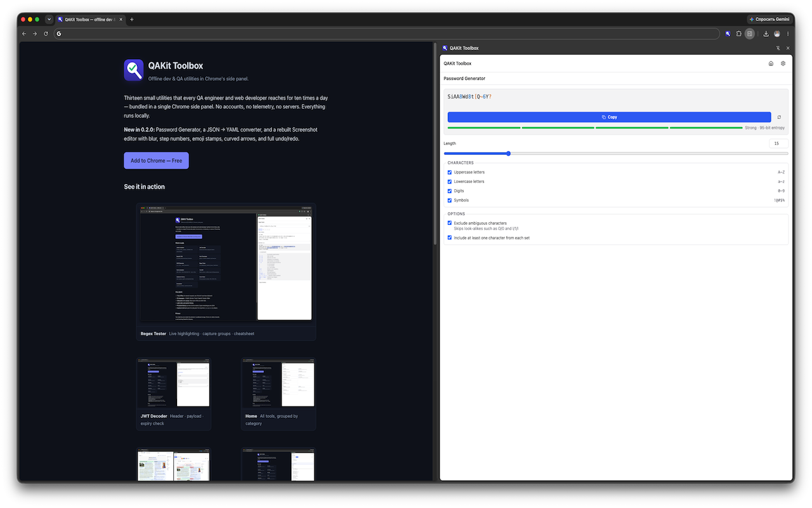Viewport: 812px width, 508px height.
Task: Open QAKit Toolbox settings gear
Action: [x=783, y=63]
